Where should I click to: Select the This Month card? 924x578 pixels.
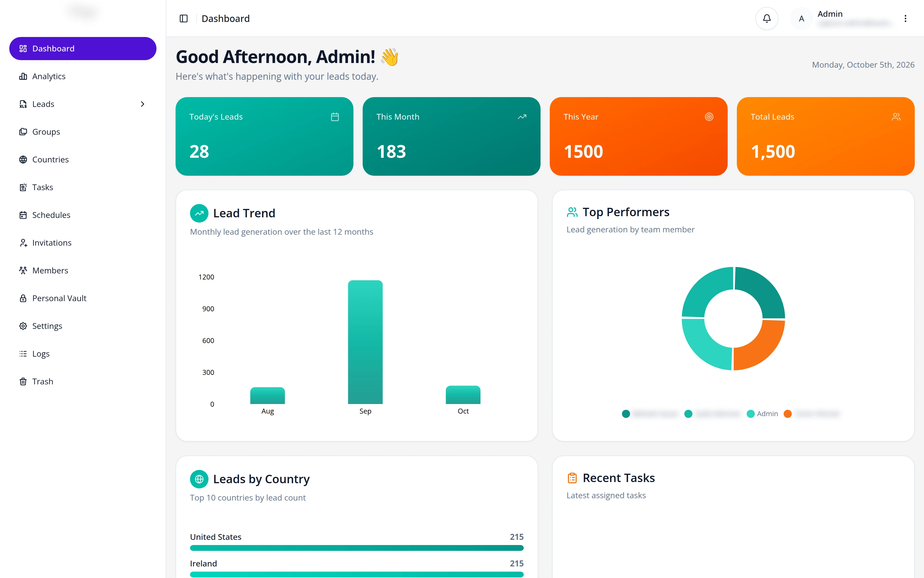point(451,136)
